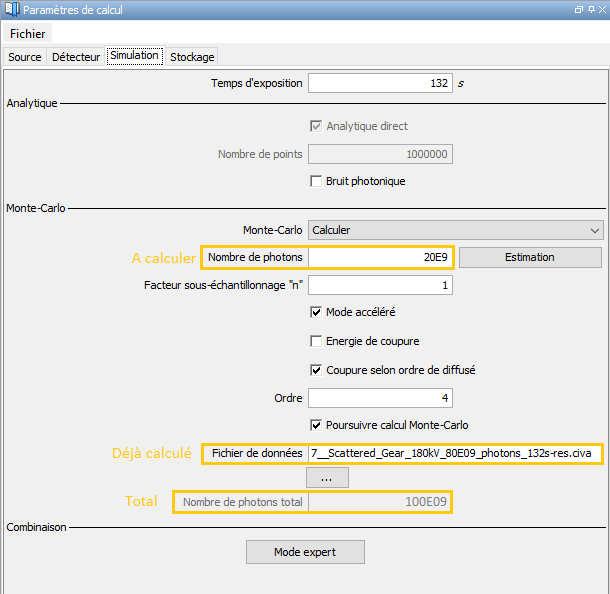Click the panel dropdown arrow in title bar
Screen dimensions: 610x594
coord(580,10)
